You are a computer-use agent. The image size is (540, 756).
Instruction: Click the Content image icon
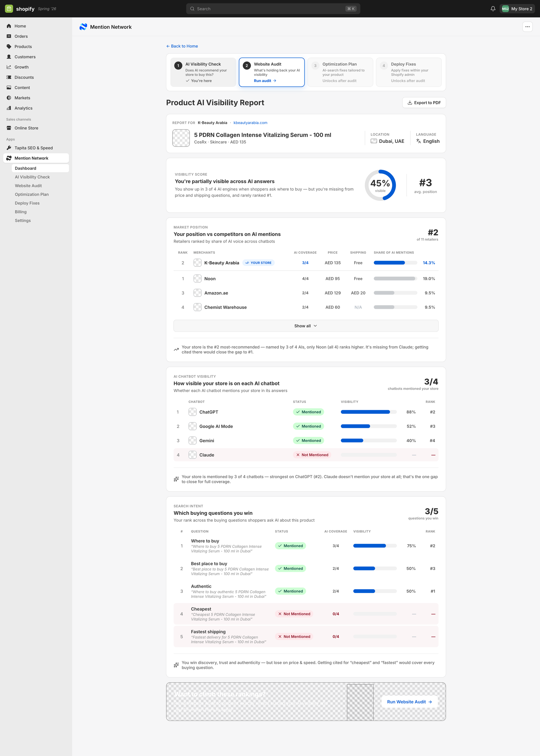(x=9, y=87)
